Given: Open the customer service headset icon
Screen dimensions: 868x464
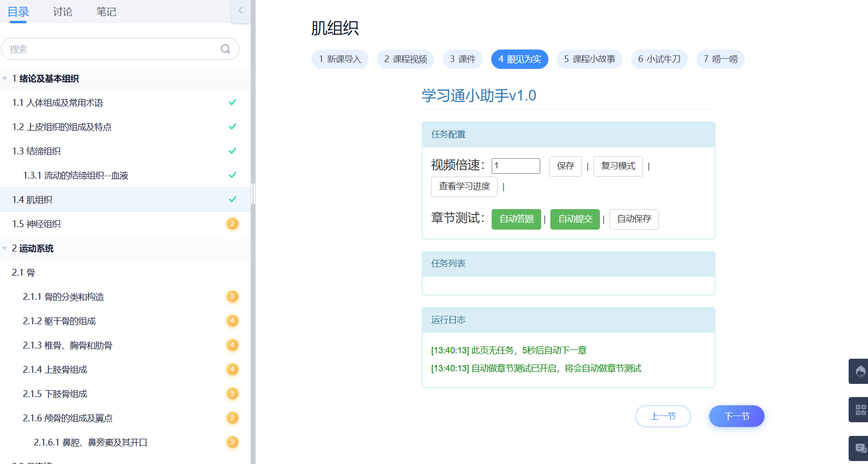Looking at the screenshot, I should 860,371.
